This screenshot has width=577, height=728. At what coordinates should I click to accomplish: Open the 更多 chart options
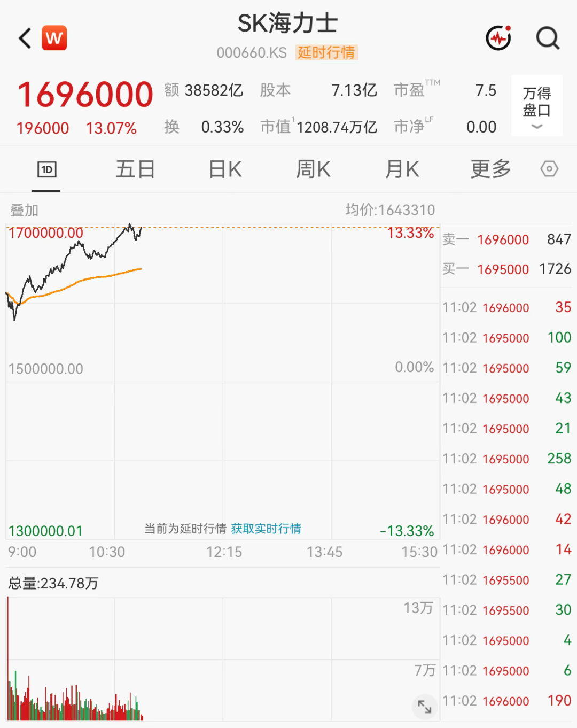click(491, 169)
